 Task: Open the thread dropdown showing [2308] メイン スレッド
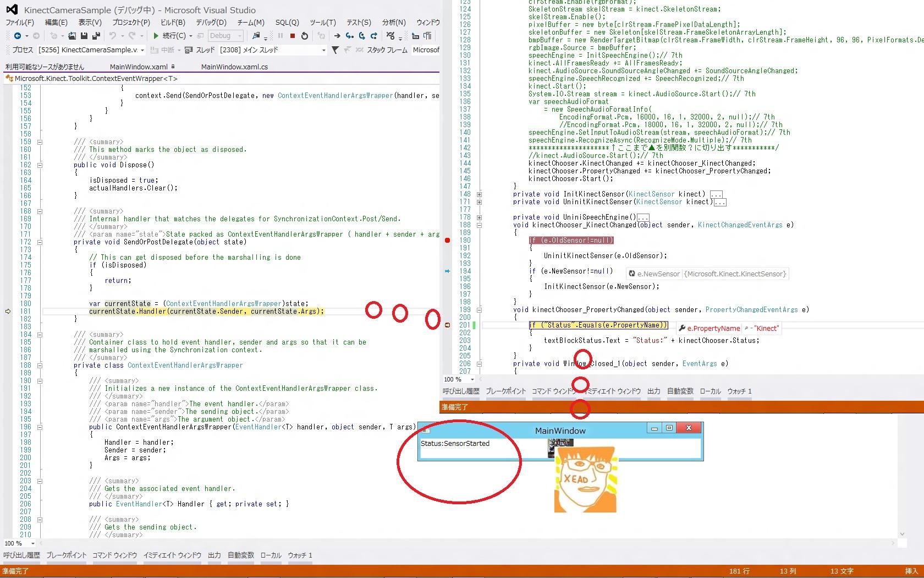click(x=273, y=50)
